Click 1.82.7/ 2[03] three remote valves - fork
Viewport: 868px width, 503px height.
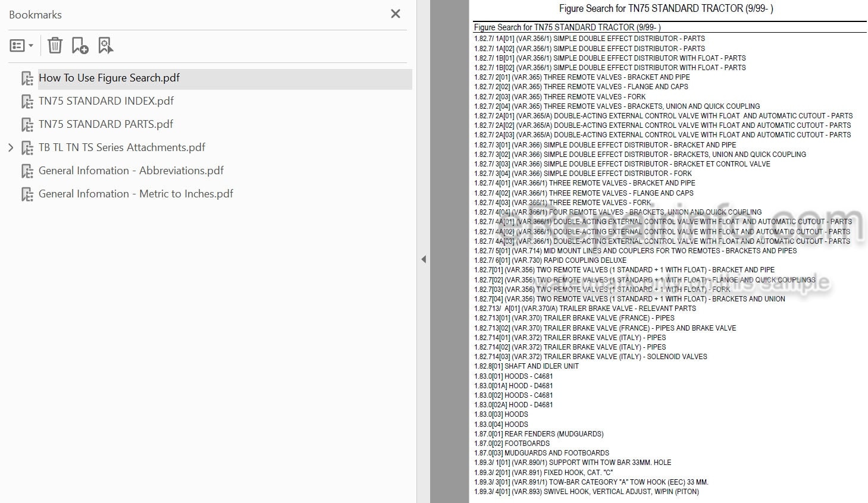point(560,96)
